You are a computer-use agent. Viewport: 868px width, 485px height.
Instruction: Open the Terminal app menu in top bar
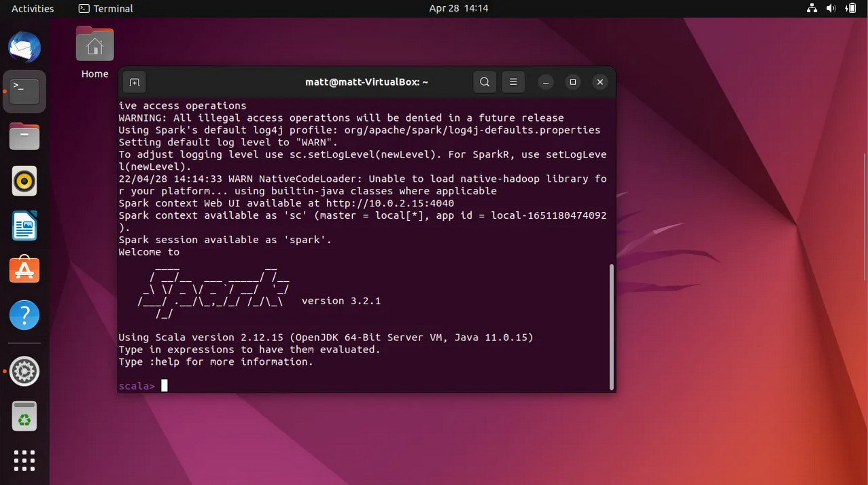[106, 9]
